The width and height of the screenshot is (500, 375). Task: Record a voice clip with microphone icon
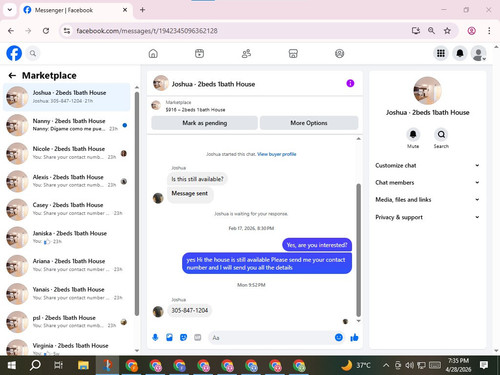click(155, 338)
